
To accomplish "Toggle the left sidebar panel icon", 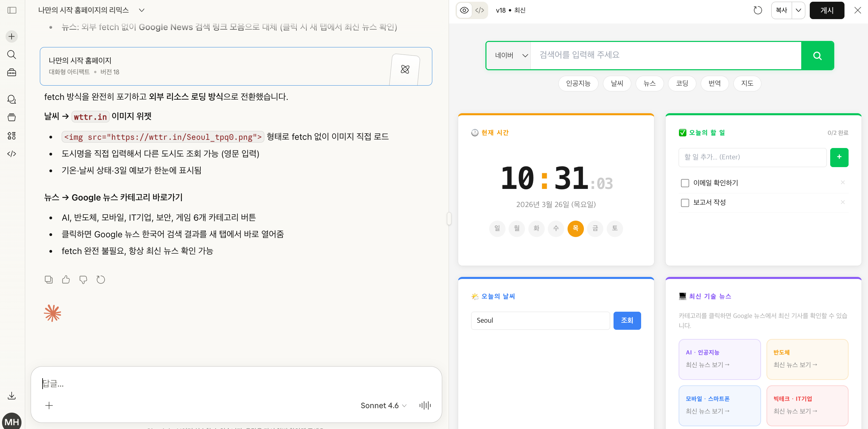I will [12, 10].
